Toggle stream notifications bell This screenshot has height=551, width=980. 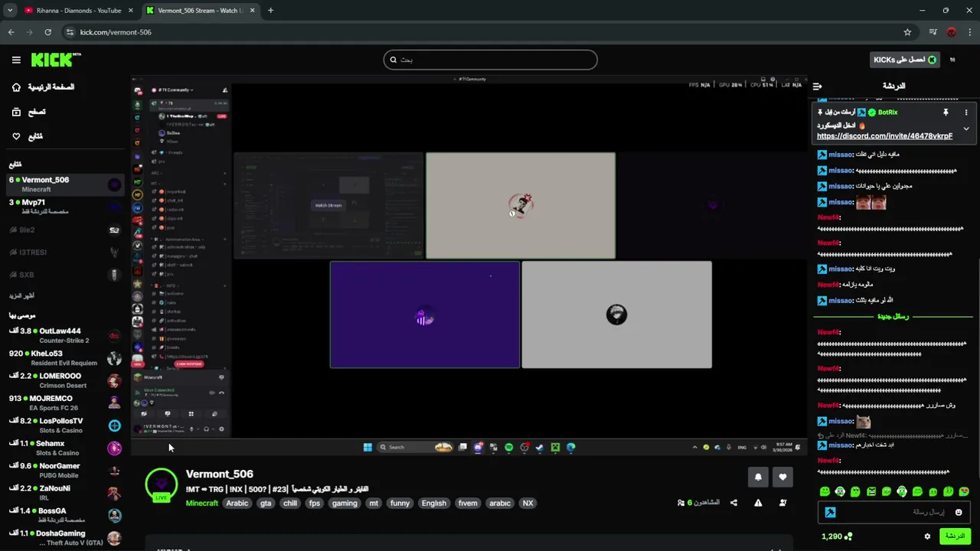pos(758,477)
